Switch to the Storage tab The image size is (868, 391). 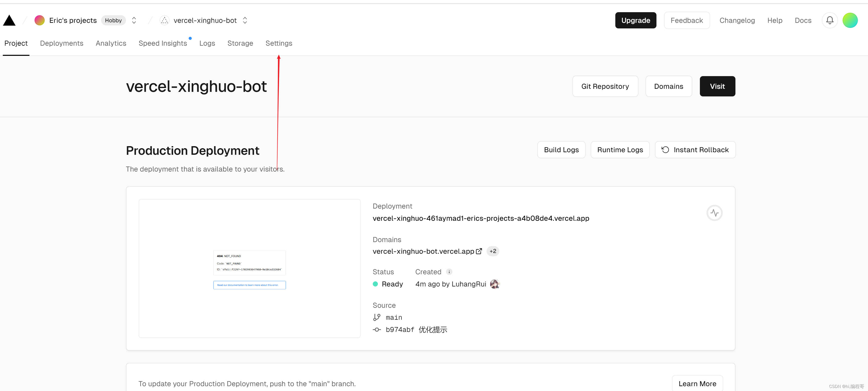(x=240, y=43)
